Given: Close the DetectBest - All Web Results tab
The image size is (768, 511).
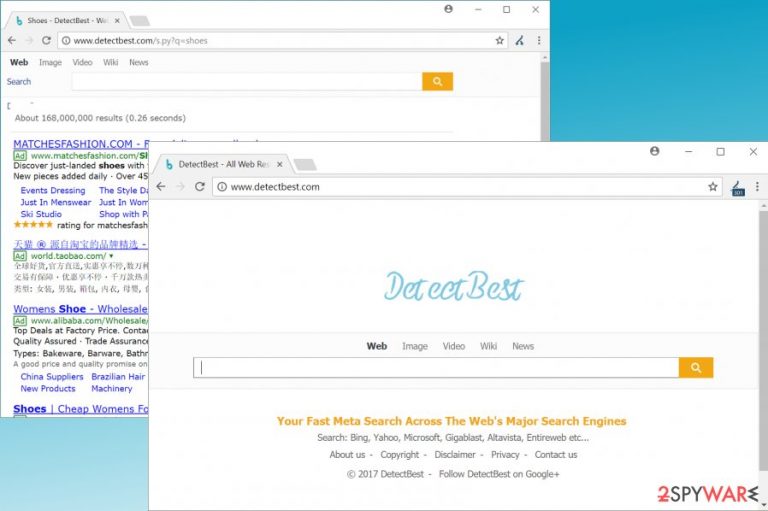Looking at the screenshot, I should [x=280, y=165].
